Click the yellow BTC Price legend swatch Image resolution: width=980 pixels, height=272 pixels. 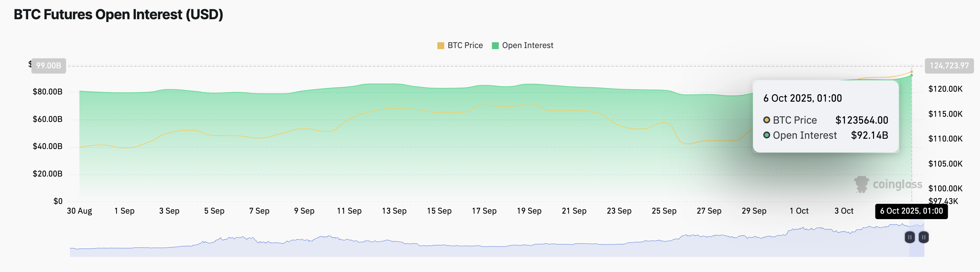[x=441, y=46]
